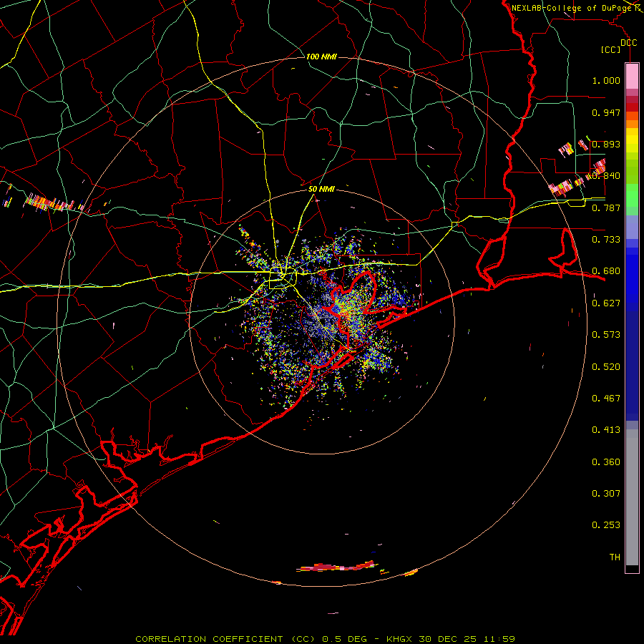This screenshot has height=644, width=644.
Task: Click the 0.520 legend value
Action: pyautogui.click(x=606, y=367)
